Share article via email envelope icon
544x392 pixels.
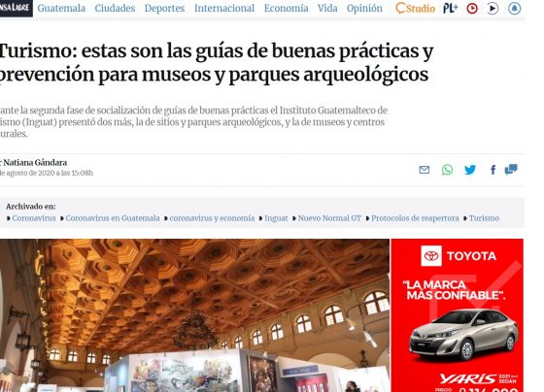(424, 170)
